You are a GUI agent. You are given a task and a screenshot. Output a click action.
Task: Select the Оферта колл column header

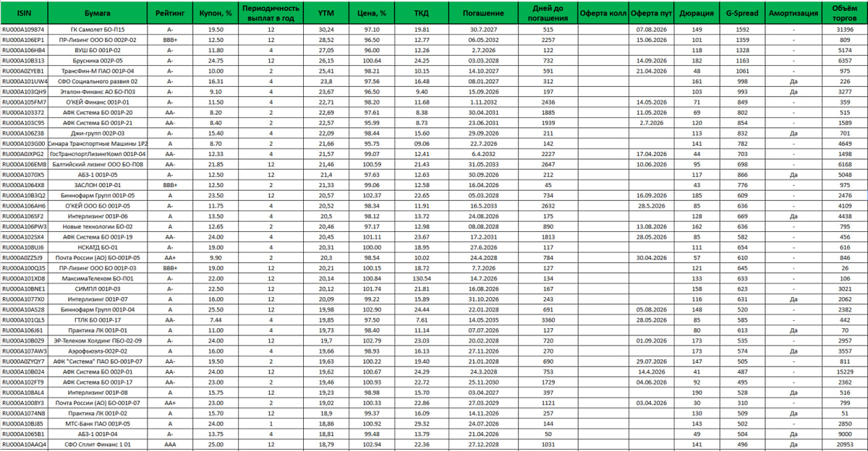tap(603, 13)
